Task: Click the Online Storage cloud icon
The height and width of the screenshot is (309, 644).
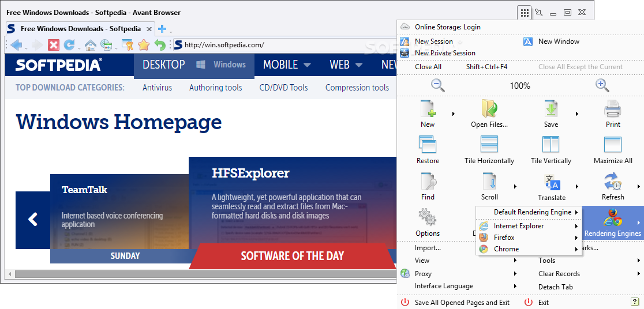Action: 405,27
